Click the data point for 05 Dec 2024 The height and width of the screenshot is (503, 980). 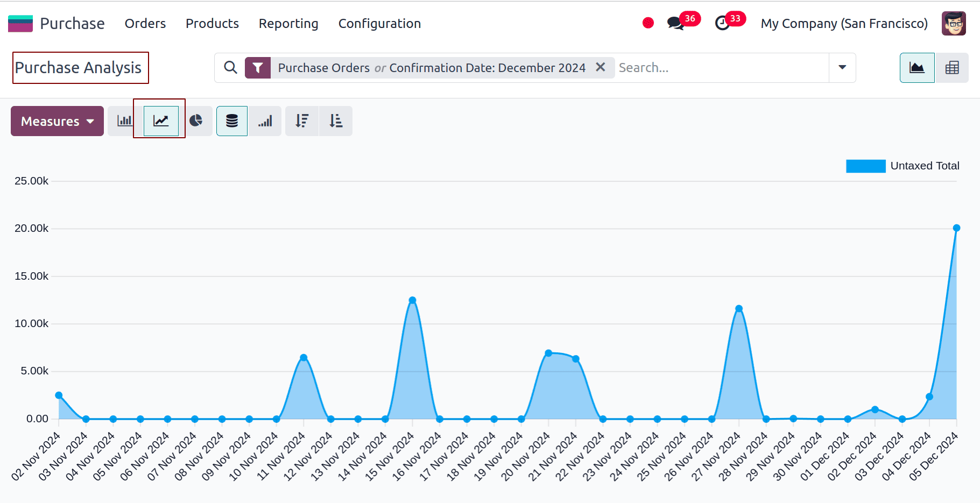[x=956, y=228]
